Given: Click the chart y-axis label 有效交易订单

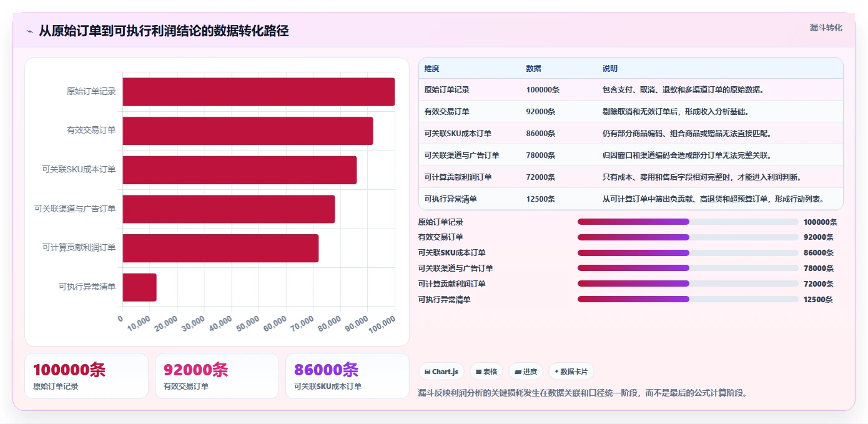Looking at the screenshot, I should click(91, 131).
